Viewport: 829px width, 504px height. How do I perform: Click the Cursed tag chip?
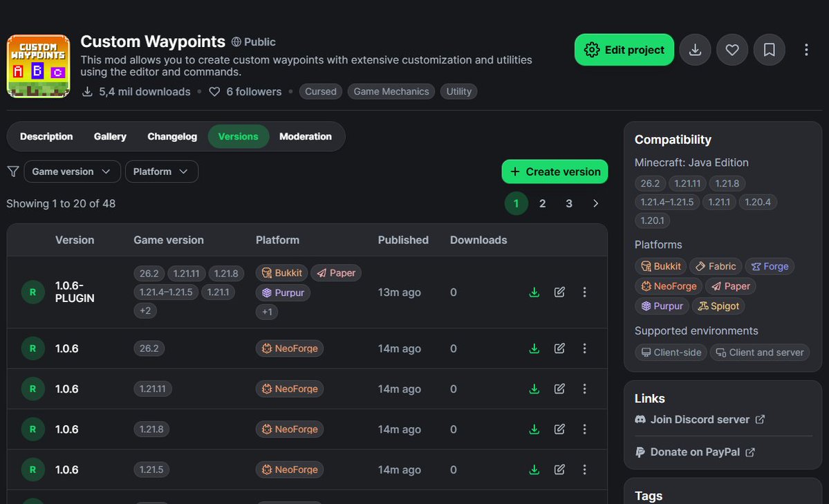coord(320,91)
